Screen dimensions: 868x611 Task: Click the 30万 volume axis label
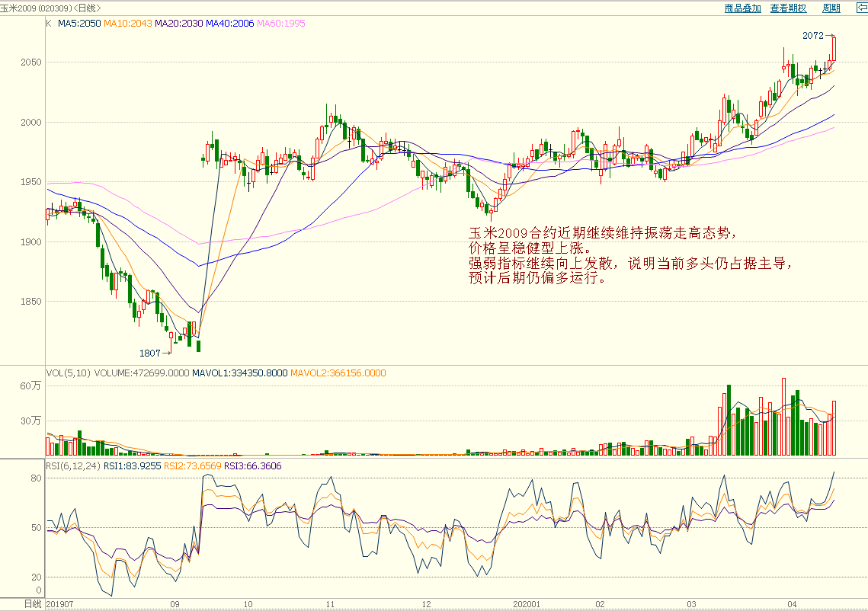tap(30, 421)
